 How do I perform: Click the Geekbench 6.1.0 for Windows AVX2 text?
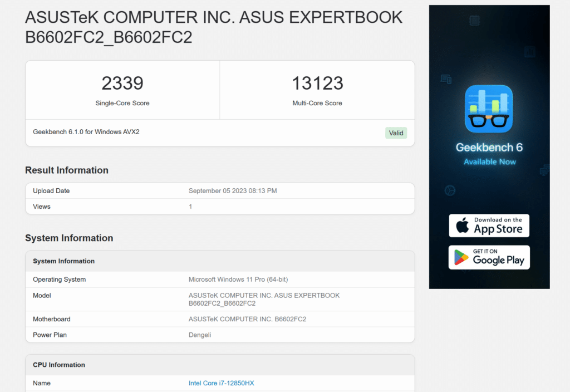tap(86, 131)
